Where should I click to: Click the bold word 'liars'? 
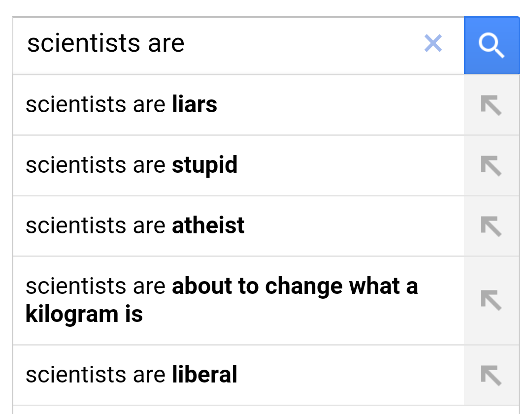pos(195,105)
